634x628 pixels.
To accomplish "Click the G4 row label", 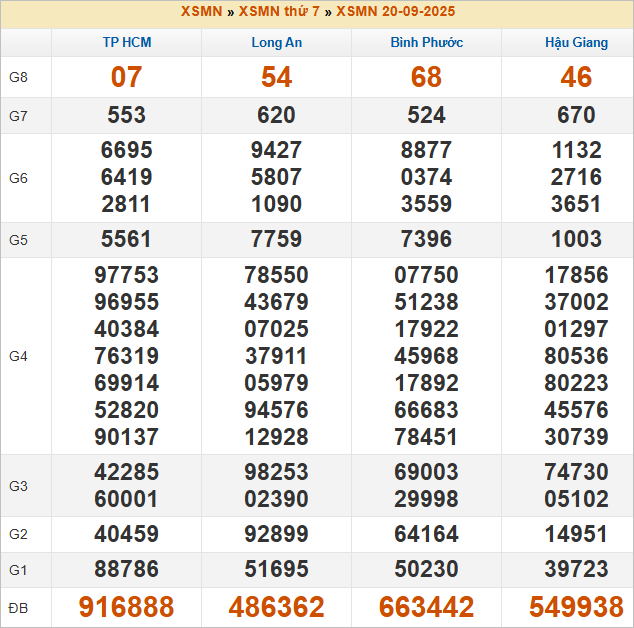I will [18, 356].
